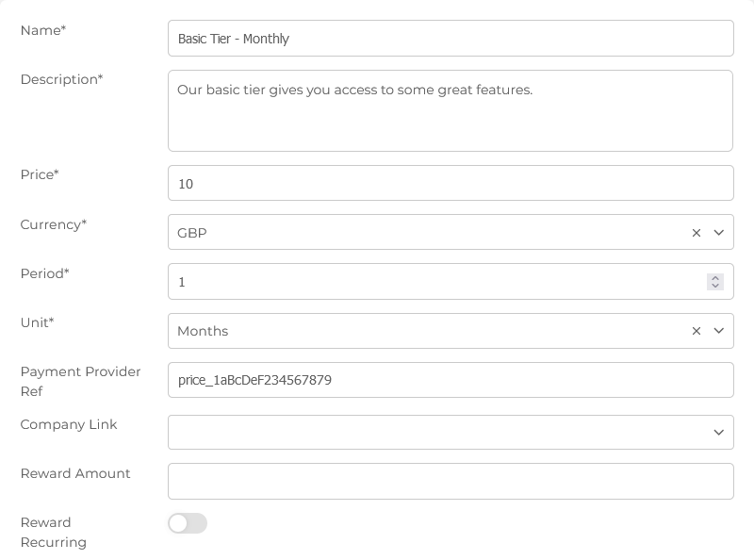The height and width of the screenshot is (560, 754).
Task: Click the Company Link label
Action: click(68, 424)
